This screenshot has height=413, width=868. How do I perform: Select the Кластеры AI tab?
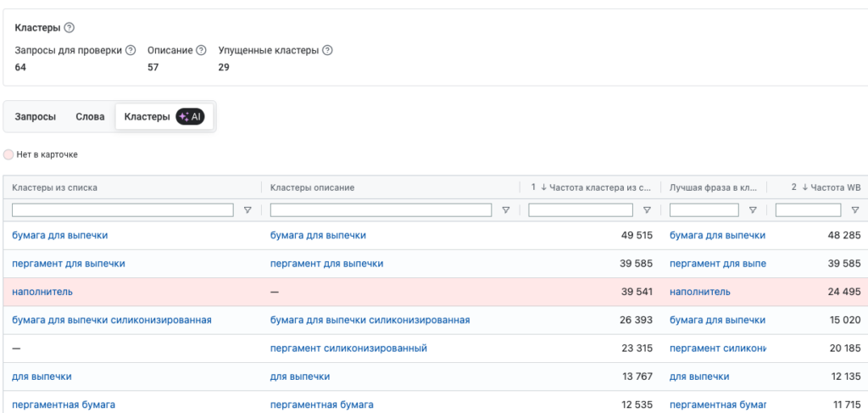pos(163,117)
